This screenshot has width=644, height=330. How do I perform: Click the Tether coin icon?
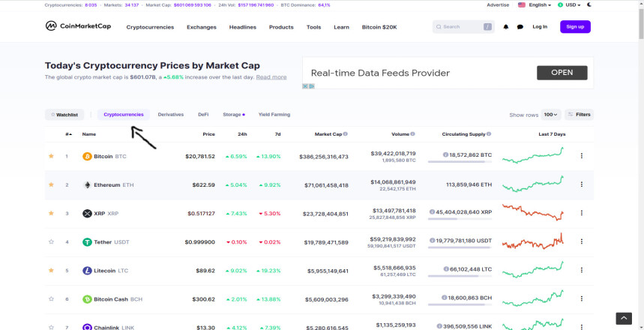[87, 242]
